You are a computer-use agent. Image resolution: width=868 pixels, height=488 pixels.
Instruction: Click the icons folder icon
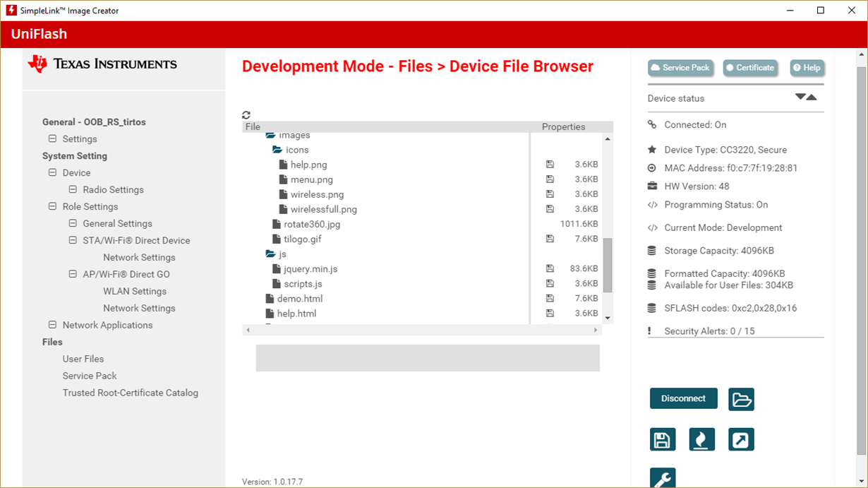click(x=277, y=150)
